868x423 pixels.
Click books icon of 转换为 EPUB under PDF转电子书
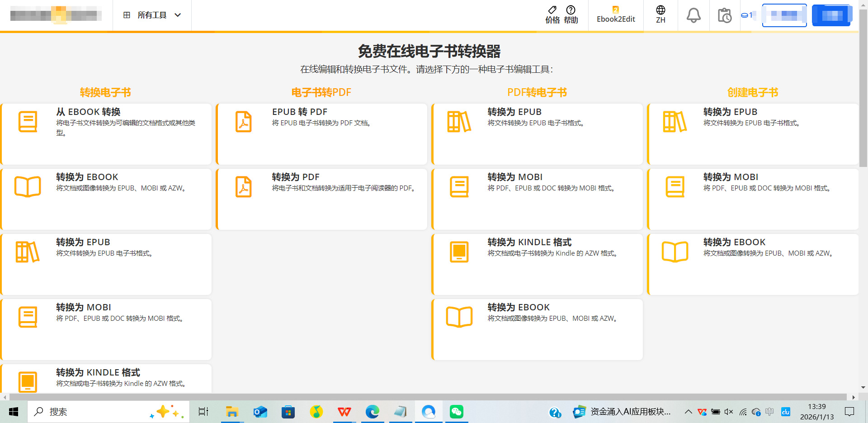coord(459,122)
